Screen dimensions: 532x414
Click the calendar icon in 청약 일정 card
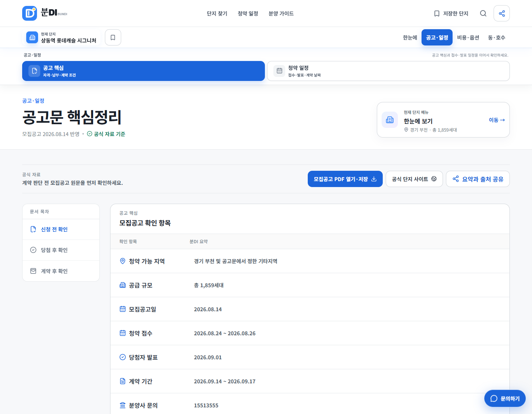tap(279, 71)
